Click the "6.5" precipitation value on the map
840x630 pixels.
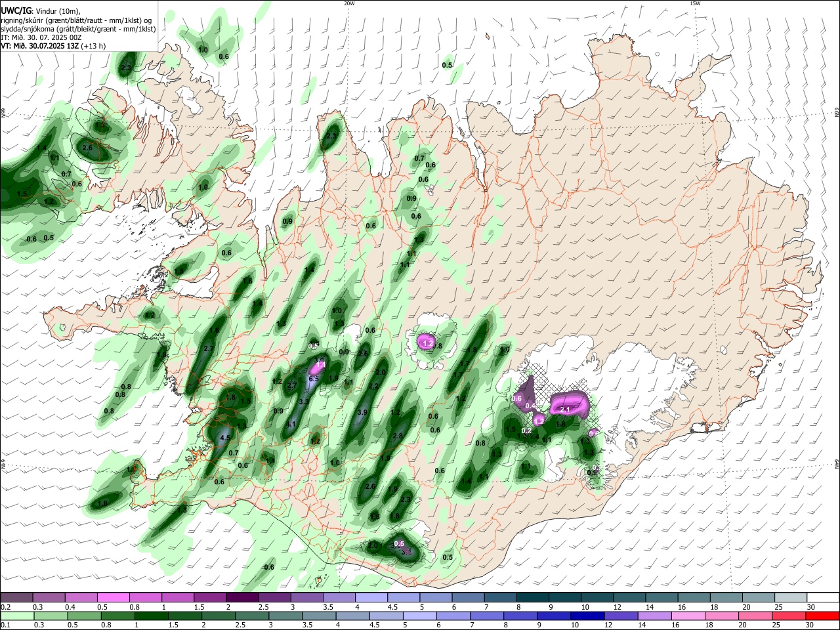(314, 379)
